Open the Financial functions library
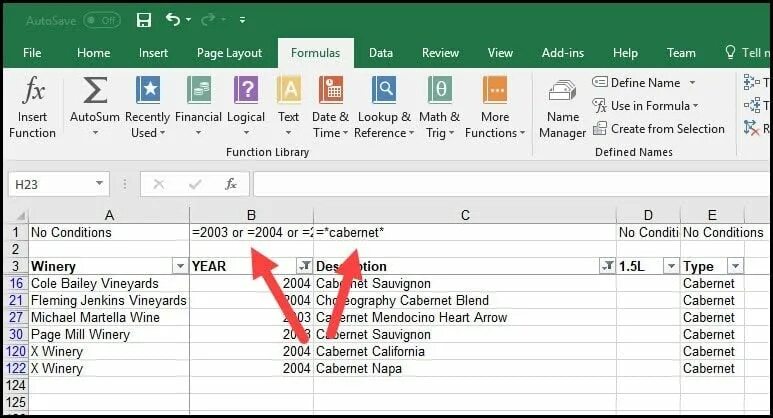Image resolution: width=773 pixels, height=418 pixels. point(198,107)
